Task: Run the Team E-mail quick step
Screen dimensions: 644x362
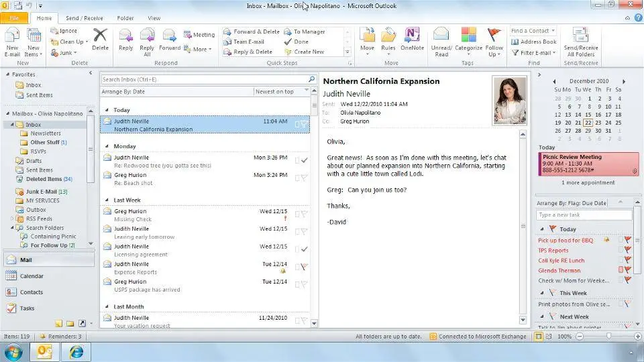Action: (244, 42)
